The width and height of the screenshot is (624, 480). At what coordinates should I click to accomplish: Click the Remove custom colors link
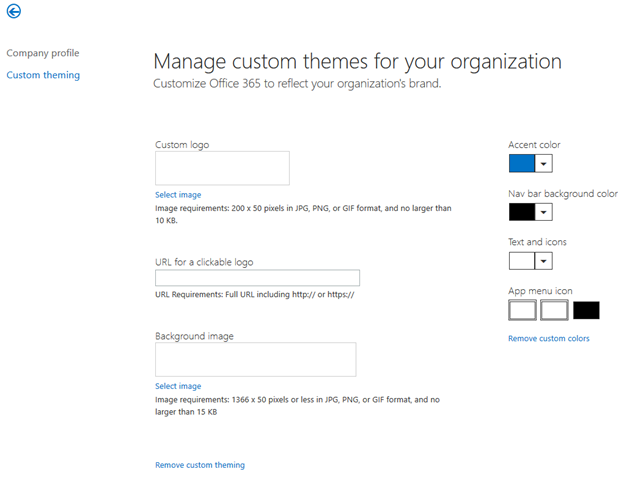549,339
